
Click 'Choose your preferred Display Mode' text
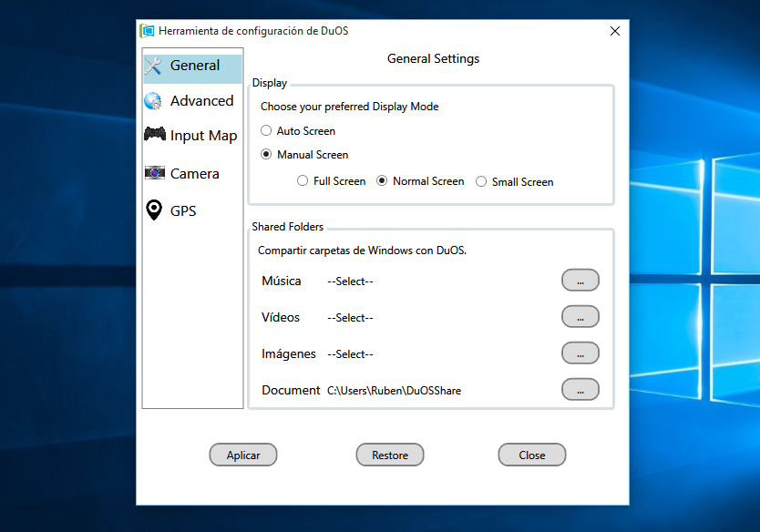pos(349,107)
